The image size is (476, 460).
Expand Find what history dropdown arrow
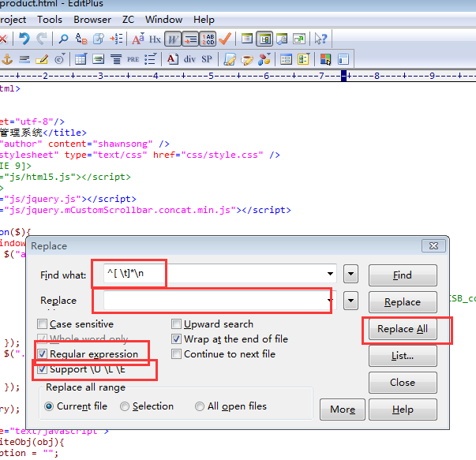pos(330,274)
